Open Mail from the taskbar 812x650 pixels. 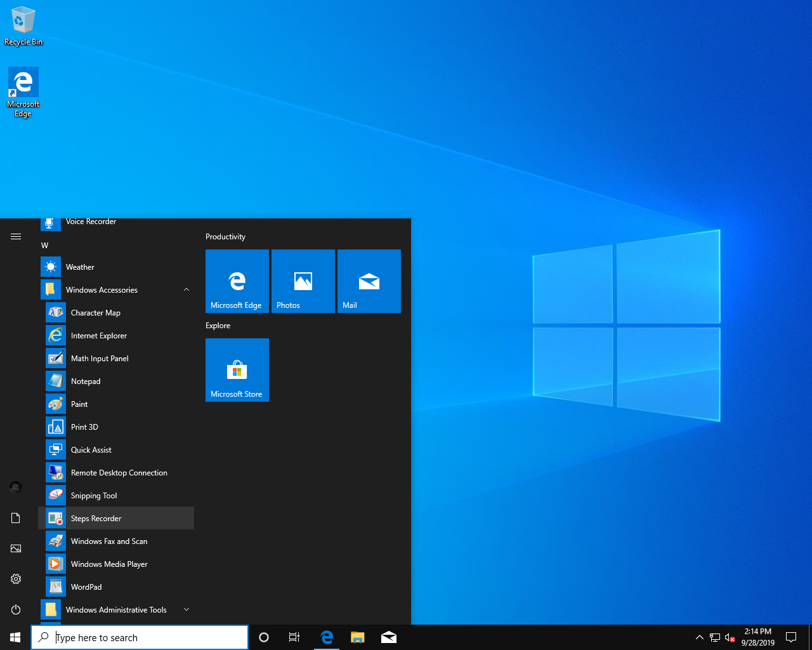click(389, 637)
